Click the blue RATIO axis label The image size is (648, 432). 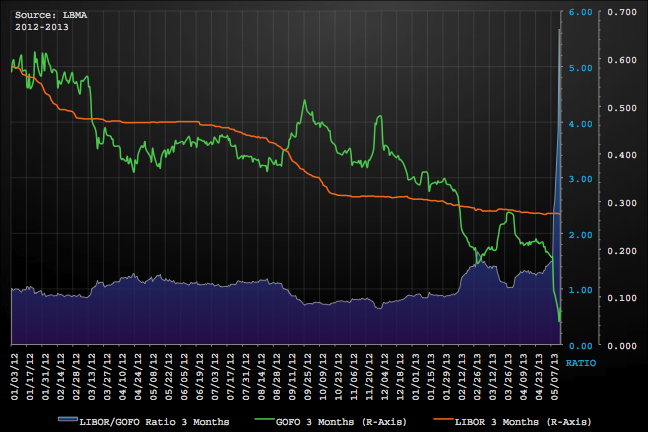pos(581,361)
